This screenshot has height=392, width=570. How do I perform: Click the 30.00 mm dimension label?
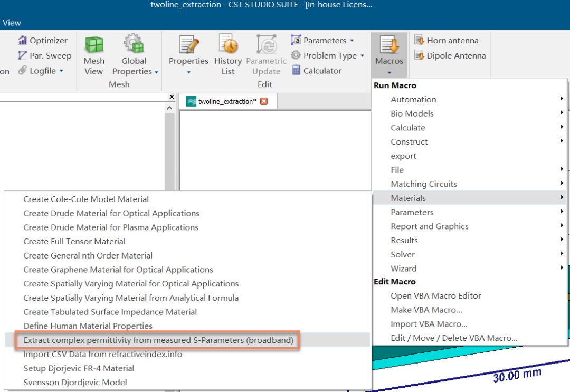click(517, 375)
